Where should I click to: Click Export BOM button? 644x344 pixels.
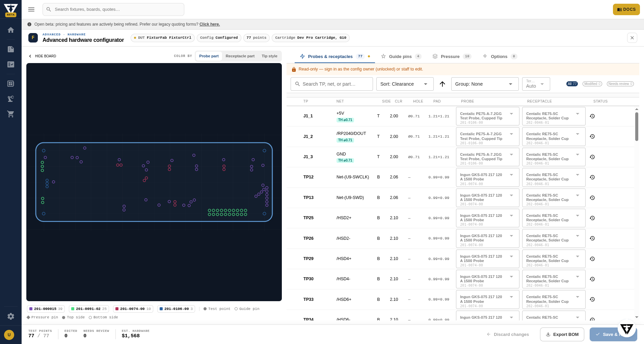click(562, 335)
